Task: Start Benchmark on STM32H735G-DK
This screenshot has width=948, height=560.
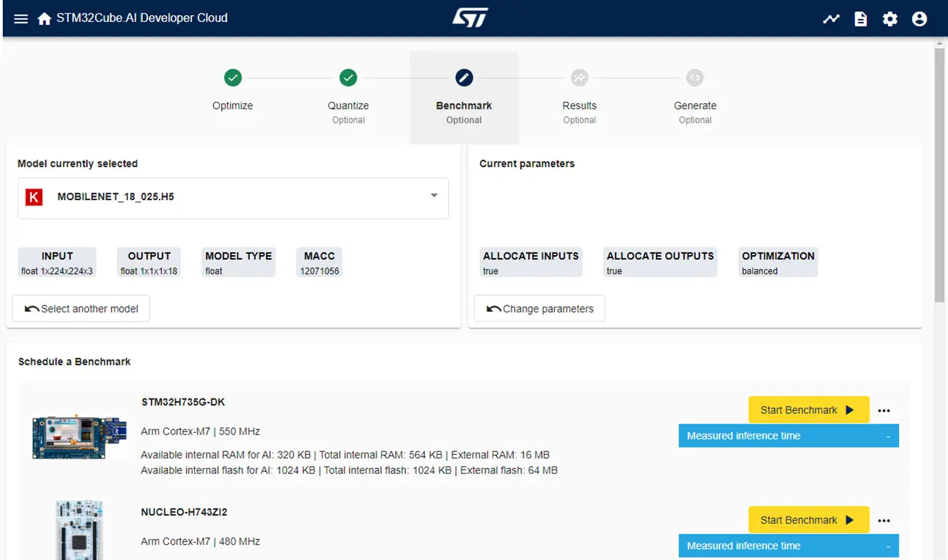Action: click(x=809, y=410)
